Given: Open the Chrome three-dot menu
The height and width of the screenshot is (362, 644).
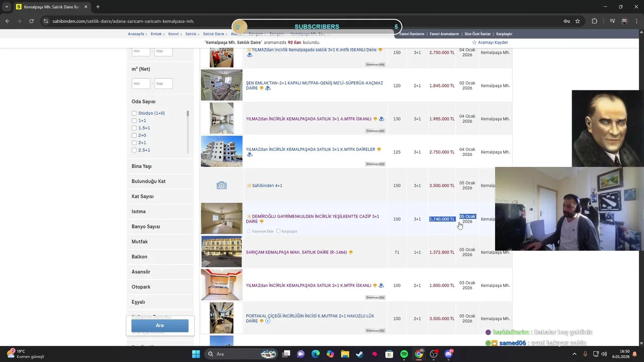Looking at the screenshot, I should click(636, 21).
